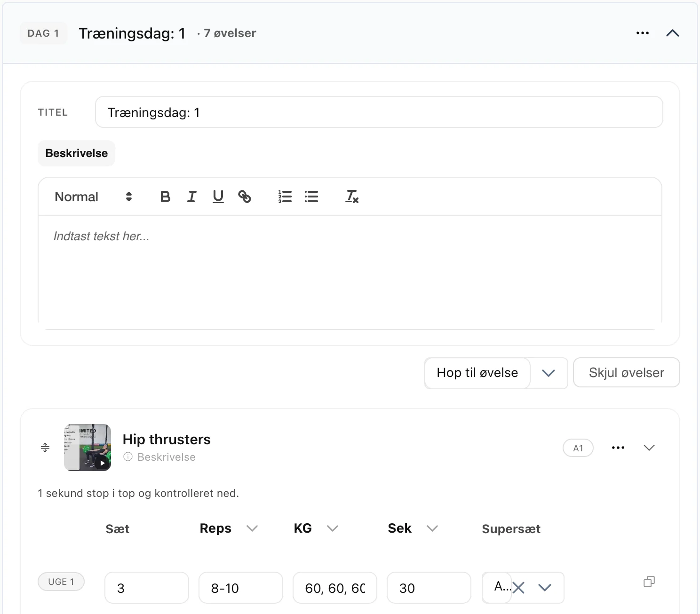The height and width of the screenshot is (614, 700).
Task: Play the Hip thrusters video thumbnail
Action: click(87, 448)
